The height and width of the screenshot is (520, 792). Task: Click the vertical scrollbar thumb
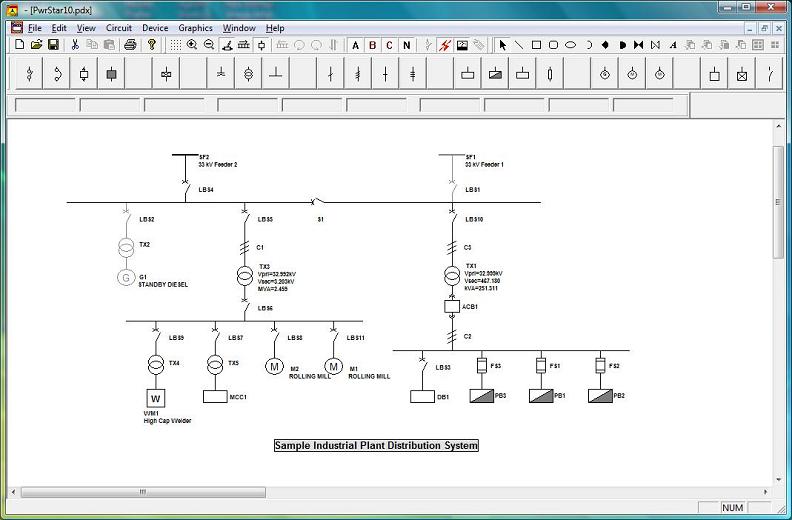tap(778, 202)
